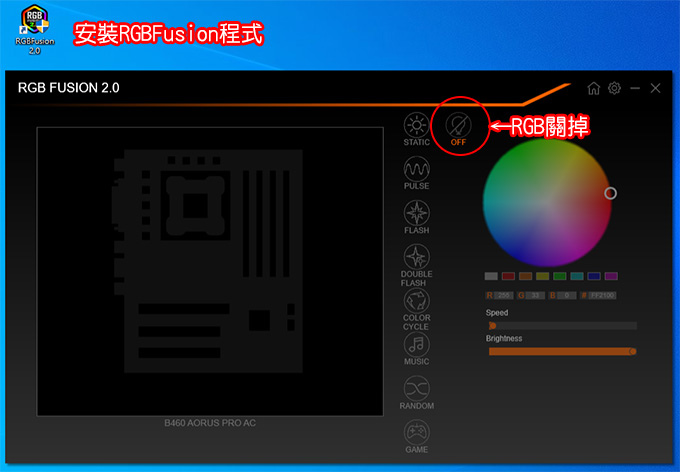Select the STATIC lighting mode
This screenshot has width=680, height=472.
(x=416, y=129)
